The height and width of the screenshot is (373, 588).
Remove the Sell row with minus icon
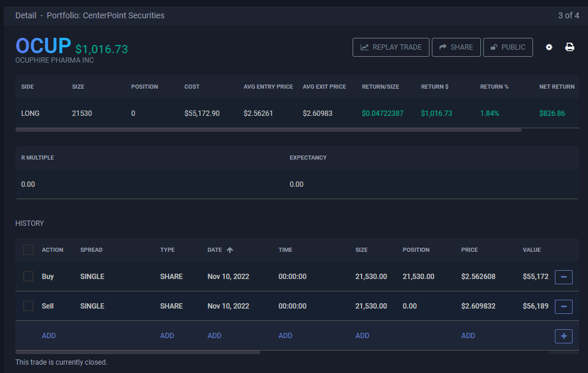tap(563, 306)
